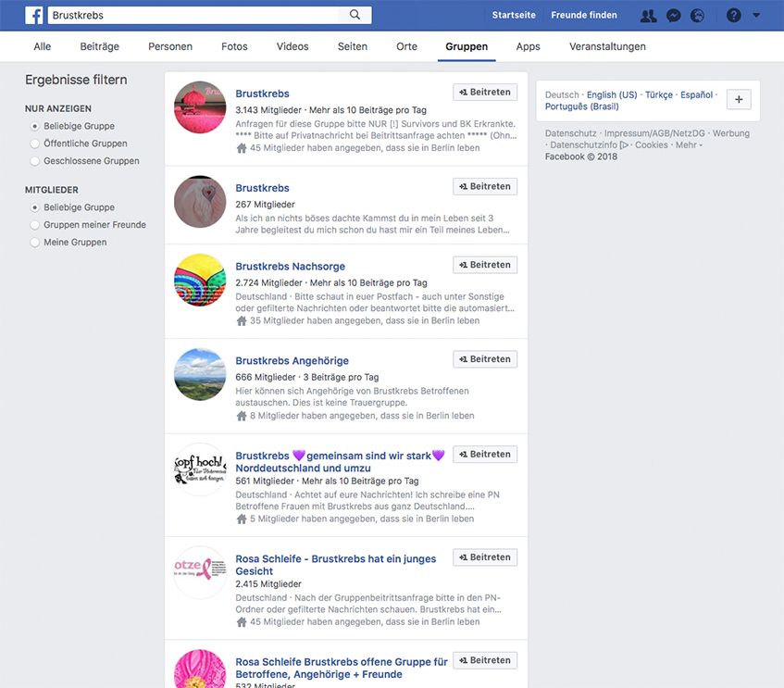This screenshot has width=784, height=688.
Task: Open the notifications globe icon
Action: coord(698,16)
